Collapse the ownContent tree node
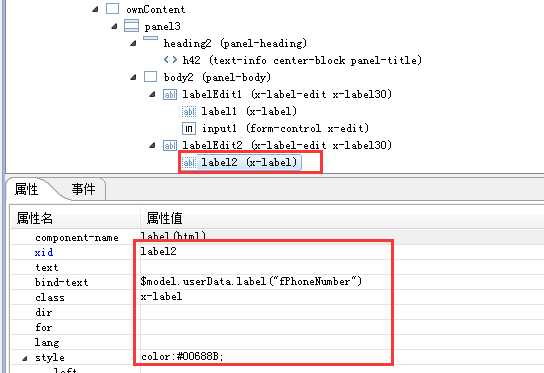 [x=95, y=10]
